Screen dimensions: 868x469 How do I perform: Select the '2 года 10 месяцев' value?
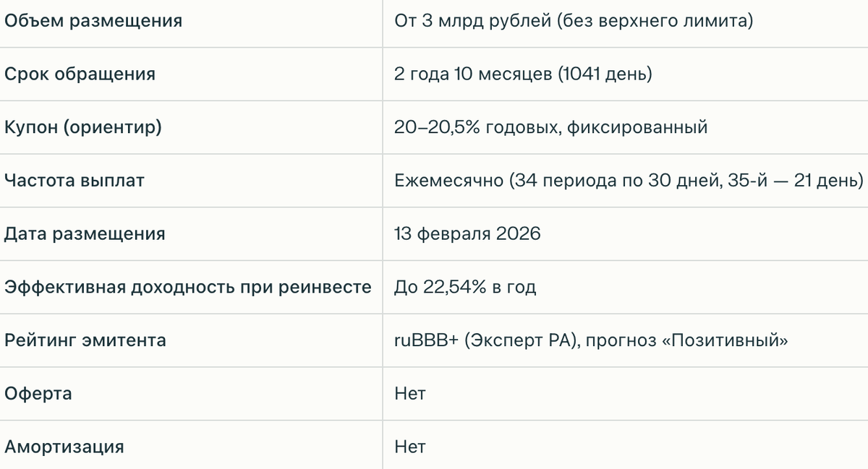coord(473,74)
